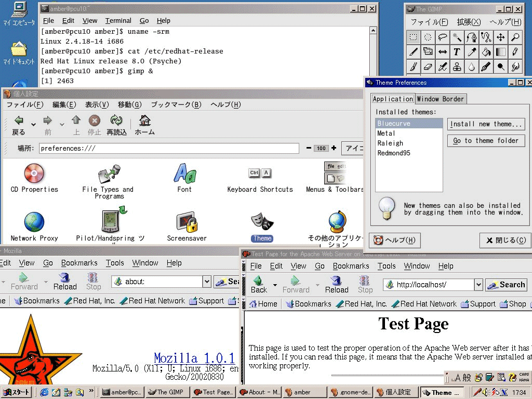Follow the Mozilla 1.0.1 link

(x=194, y=358)
